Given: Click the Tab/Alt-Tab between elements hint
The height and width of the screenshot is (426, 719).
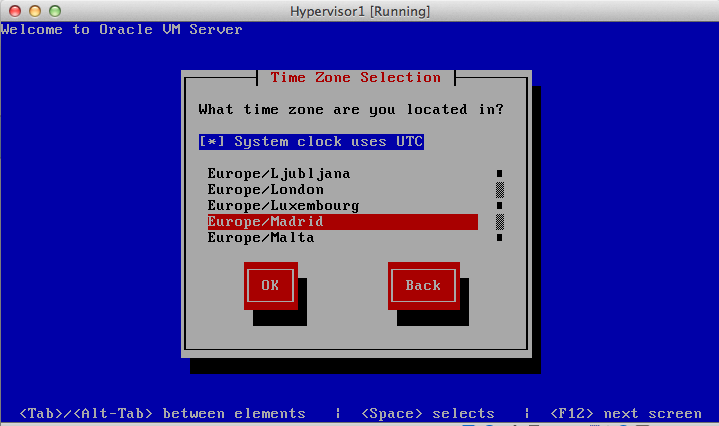Looking at the screenshot, I should click(x=162, y=413).
